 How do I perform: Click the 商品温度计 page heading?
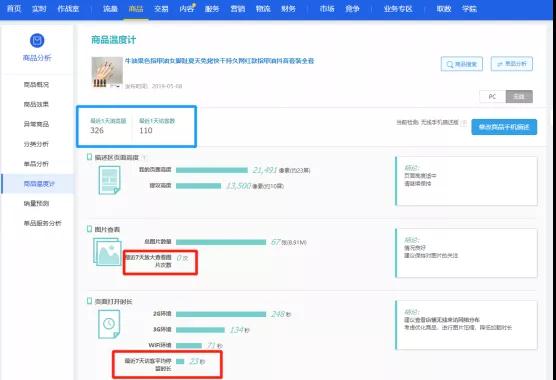[x=113, y=40]
